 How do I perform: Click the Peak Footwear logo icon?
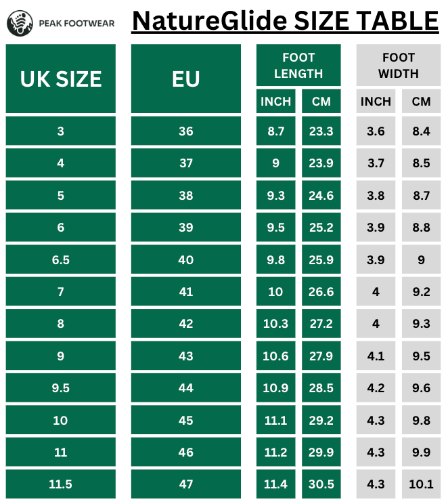[x=20, y=23]
